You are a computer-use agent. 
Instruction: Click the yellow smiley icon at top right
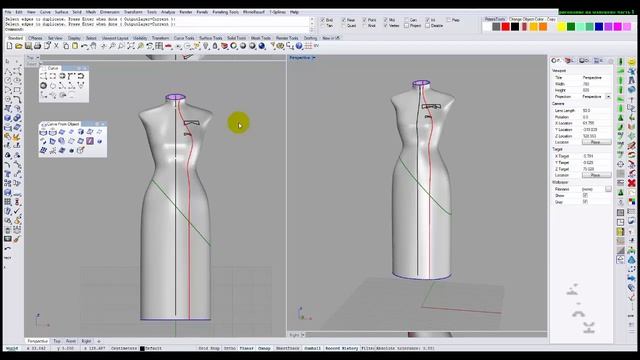tap(631, 62)
